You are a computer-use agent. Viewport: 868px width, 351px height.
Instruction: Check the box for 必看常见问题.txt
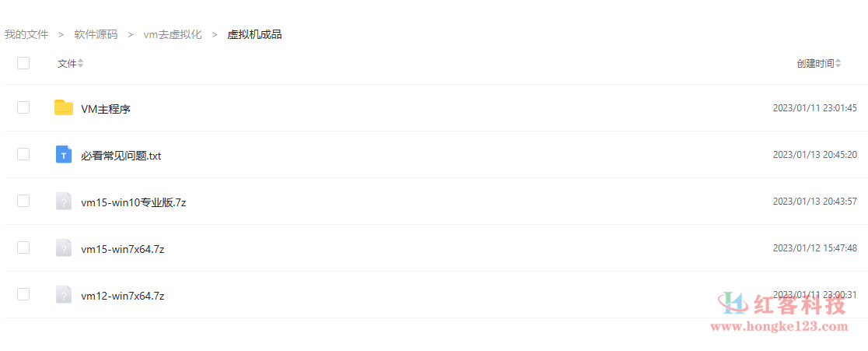point(23,154)
